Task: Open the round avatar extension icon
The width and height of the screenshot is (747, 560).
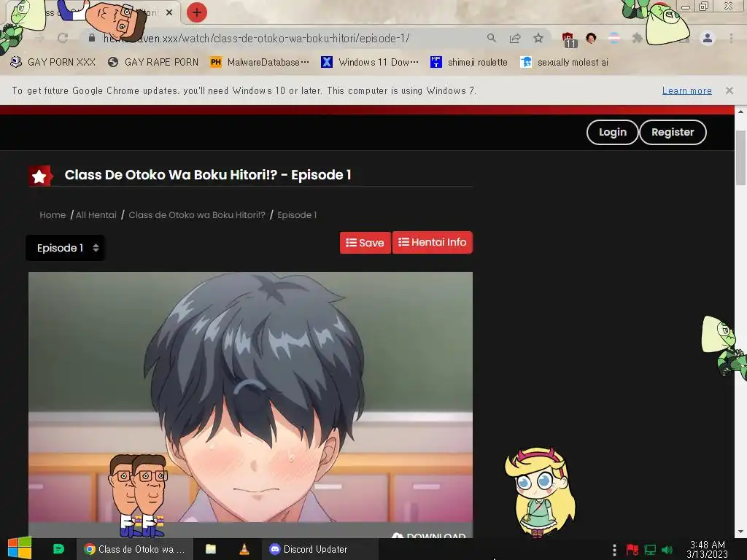Action: pyautogui.click(x=591, y=38)
